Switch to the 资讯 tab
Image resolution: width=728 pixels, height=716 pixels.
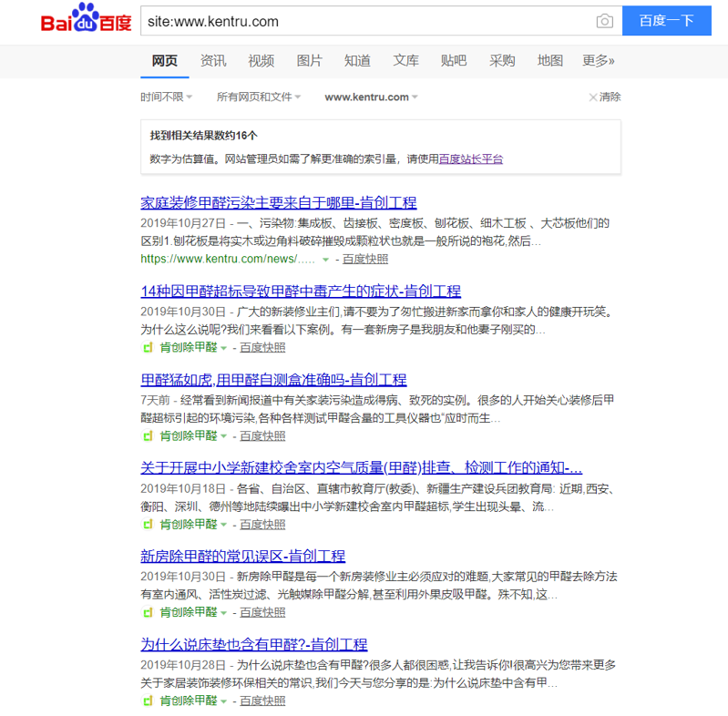pyautogui.click(x=213, y=61)
